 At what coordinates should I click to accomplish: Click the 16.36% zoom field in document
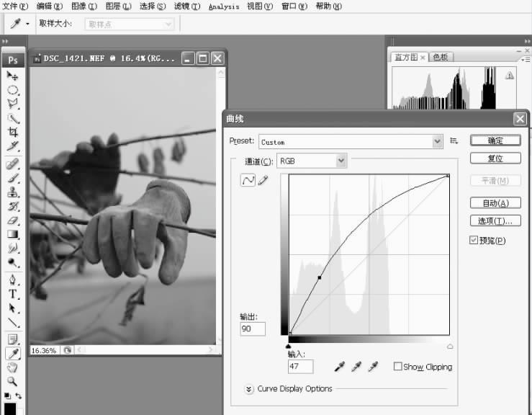pyautogui.click(x=45, y=350)
